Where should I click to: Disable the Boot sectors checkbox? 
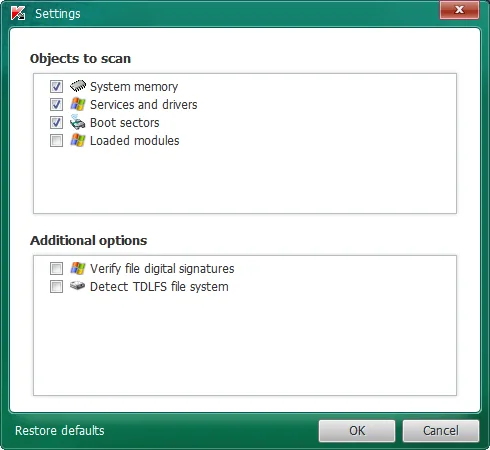pos(56,122)
